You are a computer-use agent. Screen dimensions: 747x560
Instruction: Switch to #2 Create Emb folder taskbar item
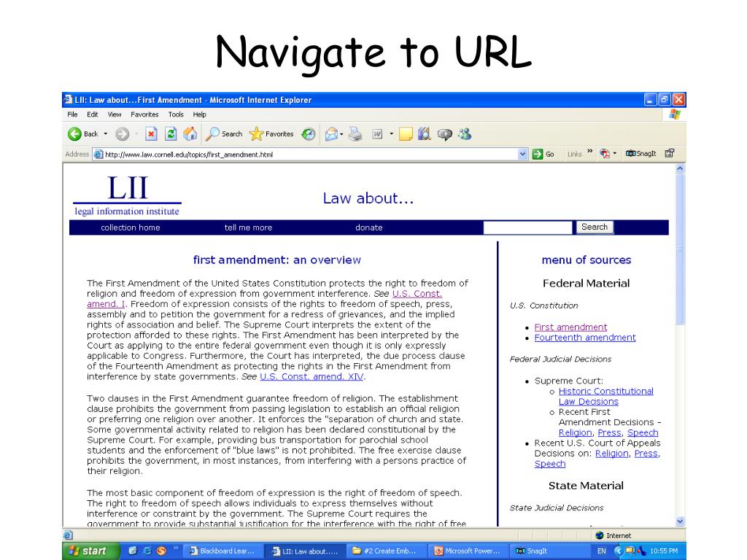(385, 551)
